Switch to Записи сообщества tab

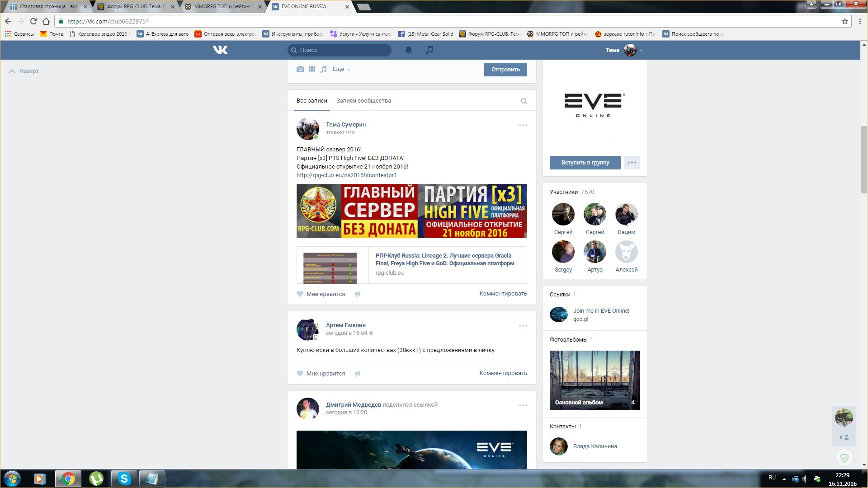(x=363, y=101)
